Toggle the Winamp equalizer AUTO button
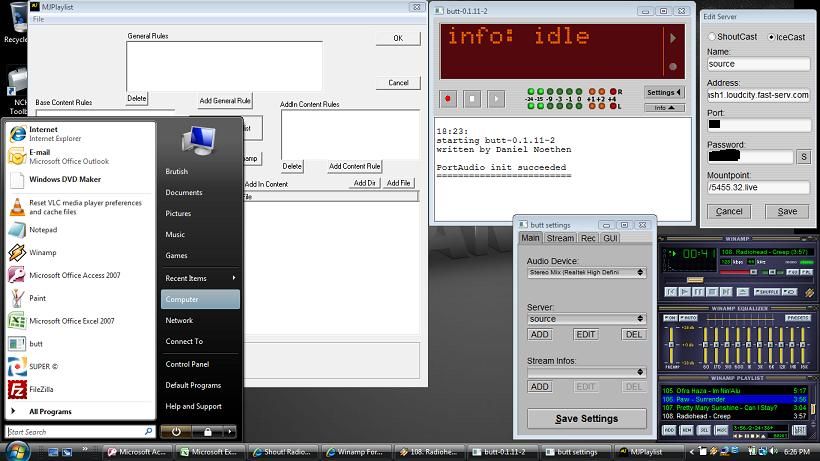The image size is (820, 461). [x=688, y=318]
